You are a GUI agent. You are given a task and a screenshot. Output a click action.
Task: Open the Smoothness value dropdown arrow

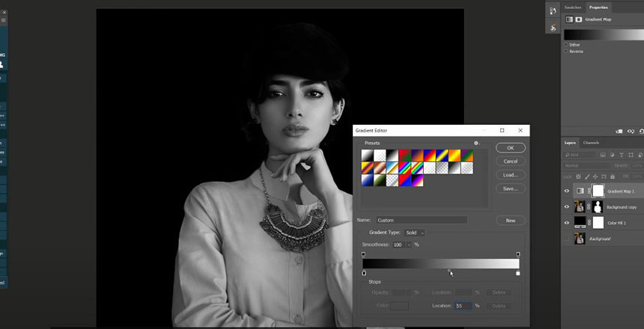[409, 245]
